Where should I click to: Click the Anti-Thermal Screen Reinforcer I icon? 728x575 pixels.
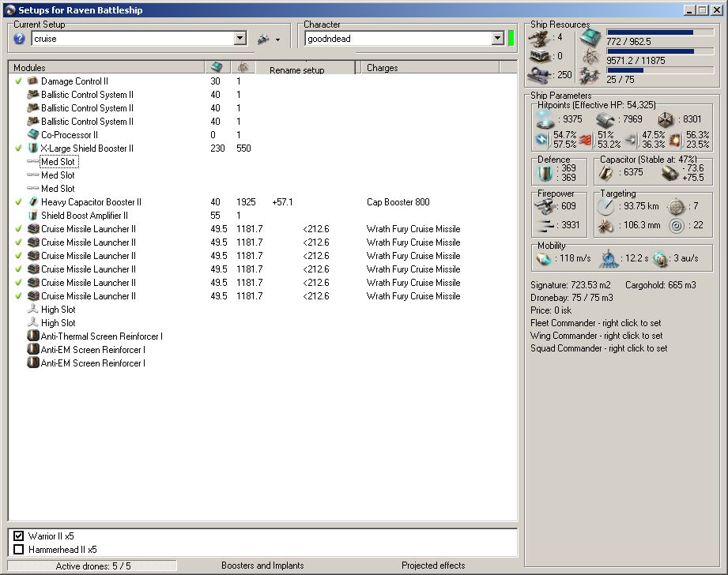point(32,336)
